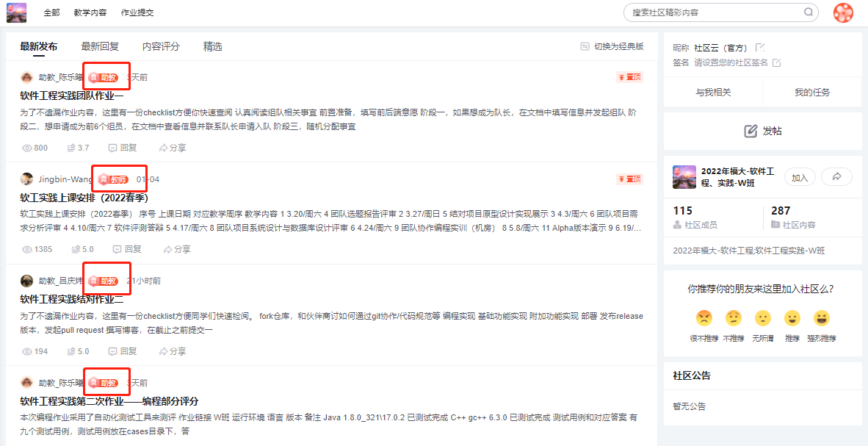Reply to 软工实践上课安排 post
The height and width of the screenshot is (446, 868).
[127, 249]
